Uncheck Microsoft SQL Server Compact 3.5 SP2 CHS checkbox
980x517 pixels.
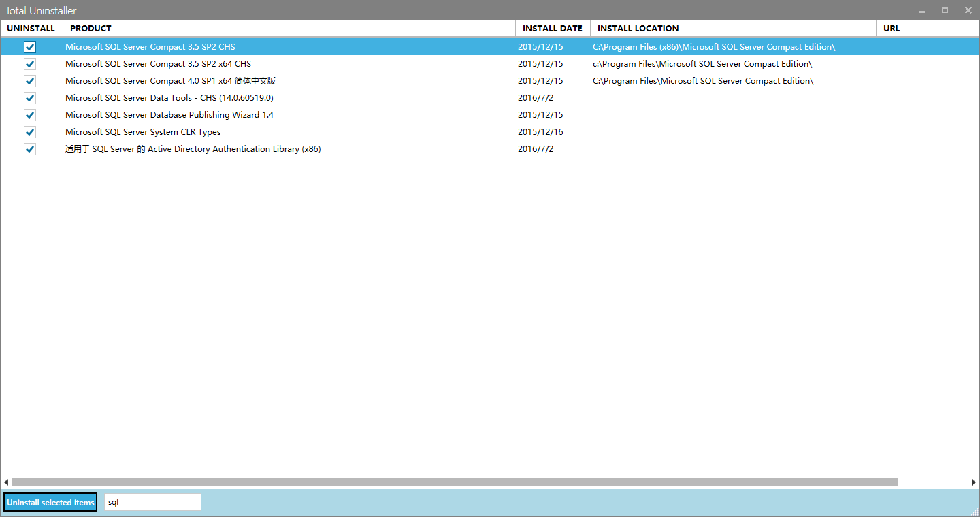[30, 47]
